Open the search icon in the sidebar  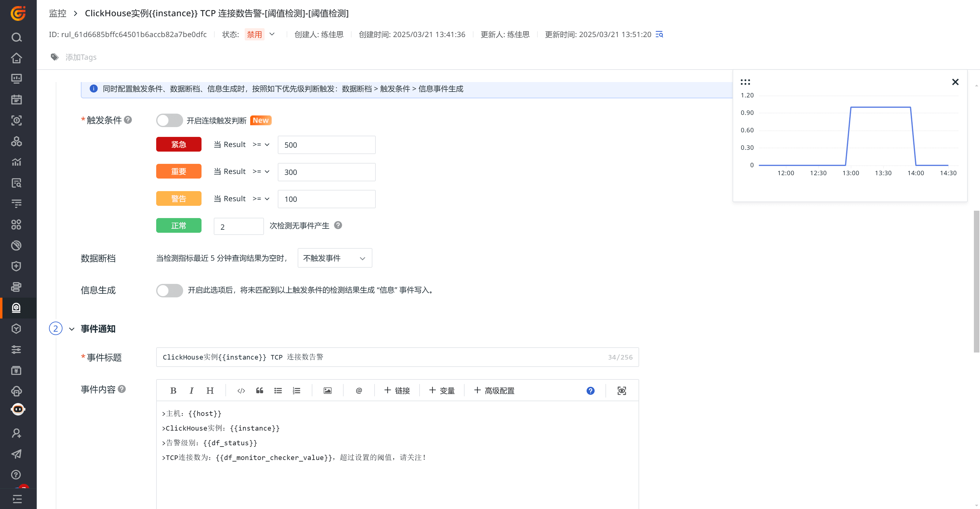coord(16,37)
